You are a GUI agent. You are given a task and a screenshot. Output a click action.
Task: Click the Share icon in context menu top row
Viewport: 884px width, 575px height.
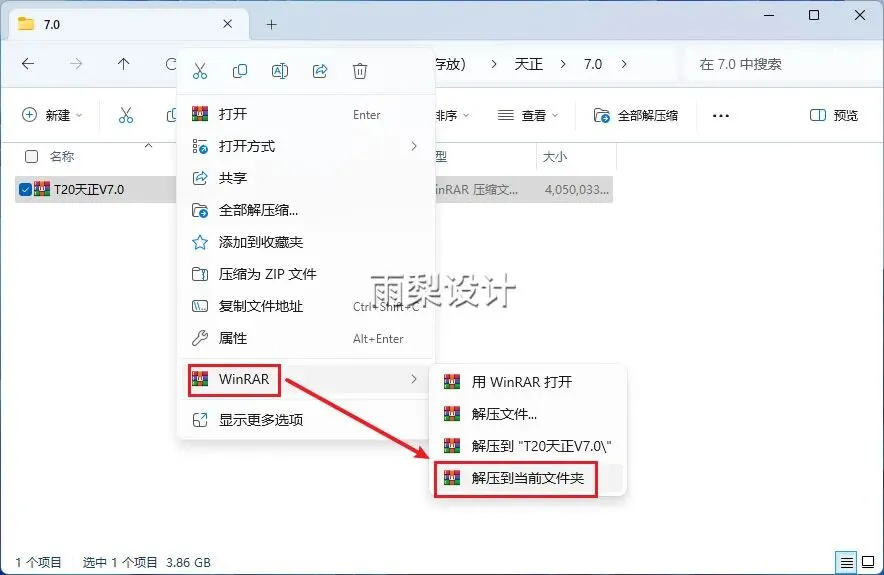(320, 71)
